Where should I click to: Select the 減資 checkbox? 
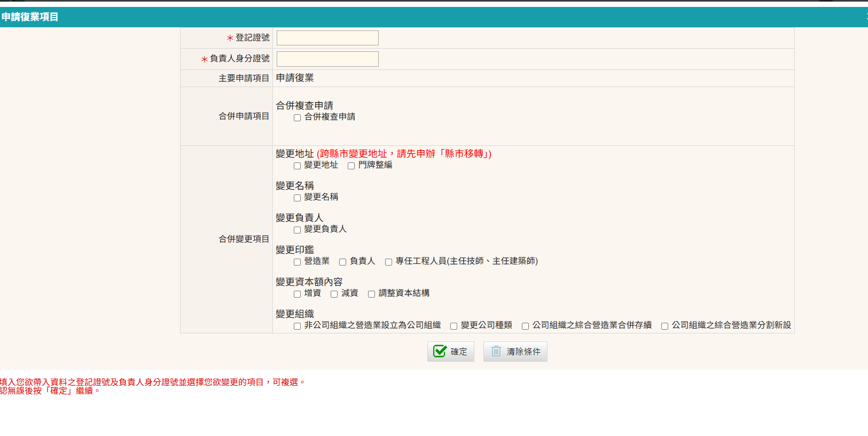pos(334,294)
